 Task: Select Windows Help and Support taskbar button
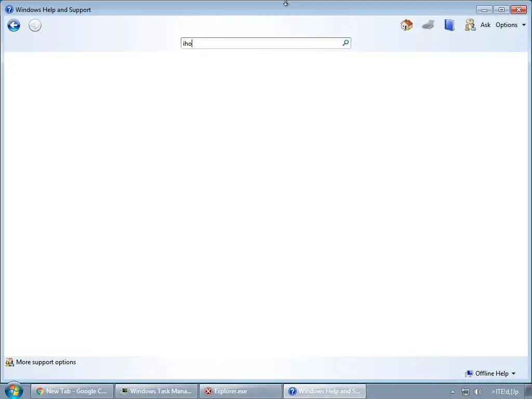tap(324, 391)
